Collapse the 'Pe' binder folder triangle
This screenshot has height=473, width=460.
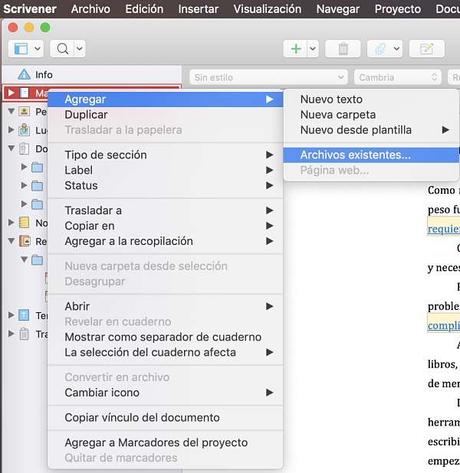tap(11, 111)
